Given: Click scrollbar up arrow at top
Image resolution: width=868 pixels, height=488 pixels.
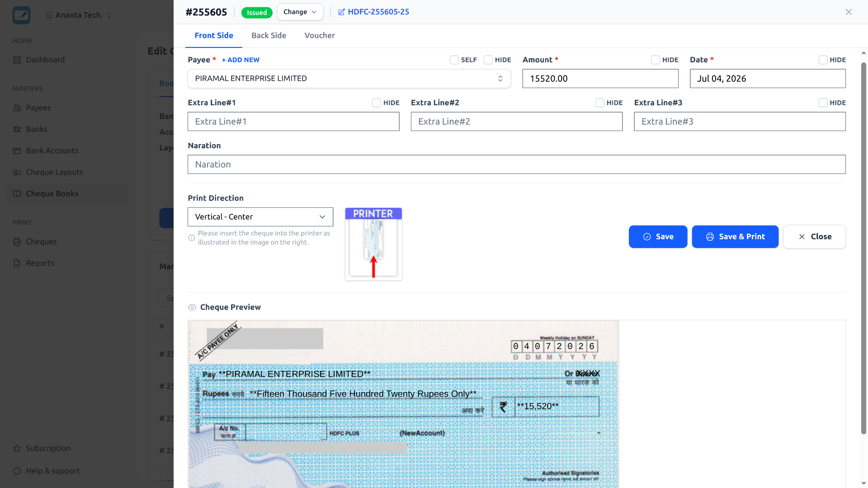Looking at the screenshot, I should 863,53.
